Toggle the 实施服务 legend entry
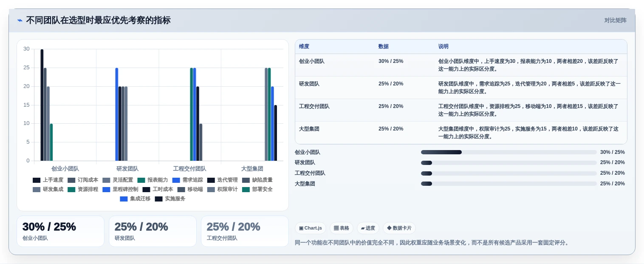The height and width of the screenshot is (264, 644). coord(170,199)
